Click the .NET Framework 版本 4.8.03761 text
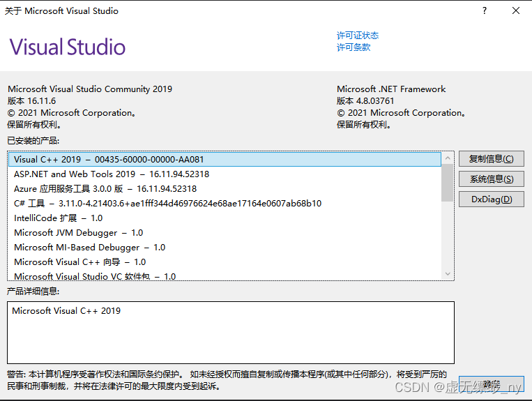 [365, 100]
